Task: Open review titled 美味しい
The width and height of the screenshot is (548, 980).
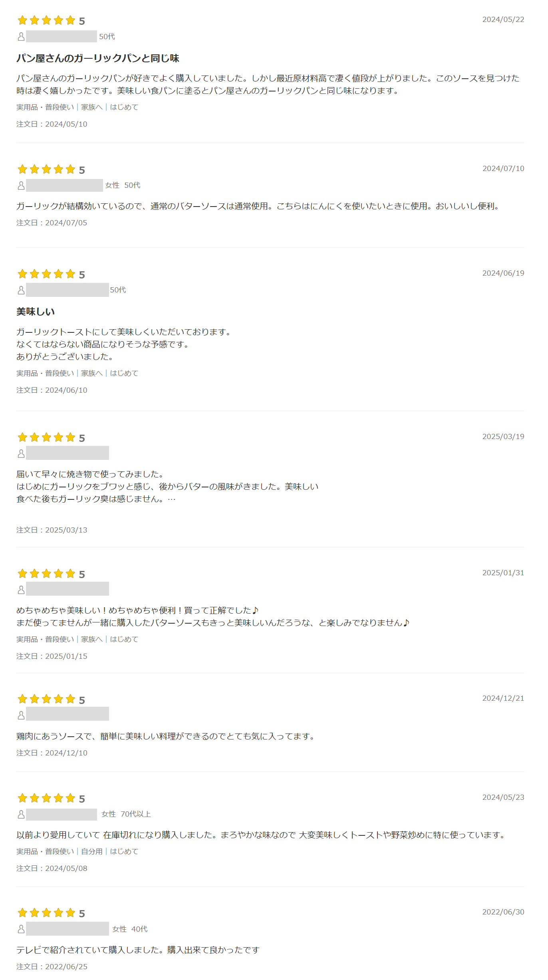Action: point(36,312)
